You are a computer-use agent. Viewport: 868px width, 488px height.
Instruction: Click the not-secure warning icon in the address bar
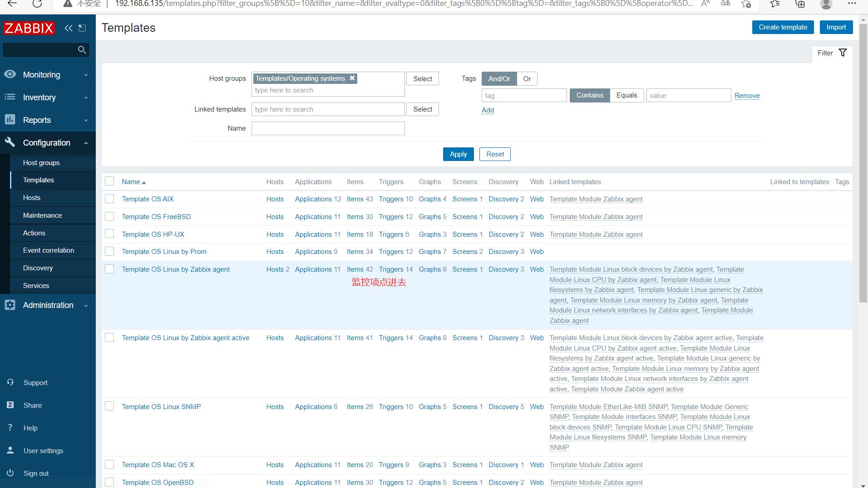(68, 4)
